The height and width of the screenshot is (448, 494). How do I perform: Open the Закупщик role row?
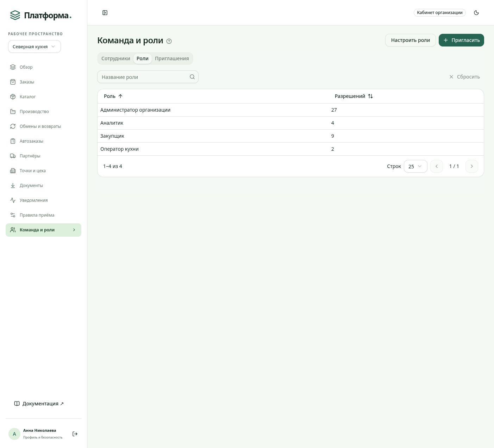point(290,136)
